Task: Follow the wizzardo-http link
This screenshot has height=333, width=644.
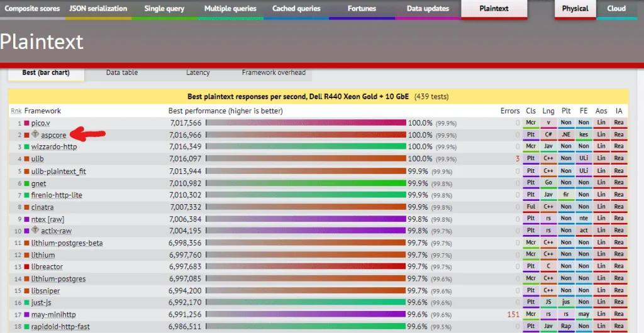Action: pos(54,147)
